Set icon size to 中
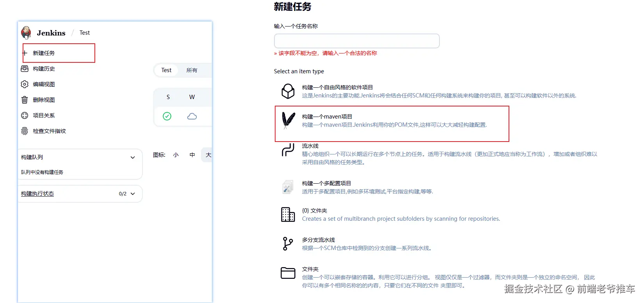644x303 pixels. pyautogui.click(x=192, y=155)
